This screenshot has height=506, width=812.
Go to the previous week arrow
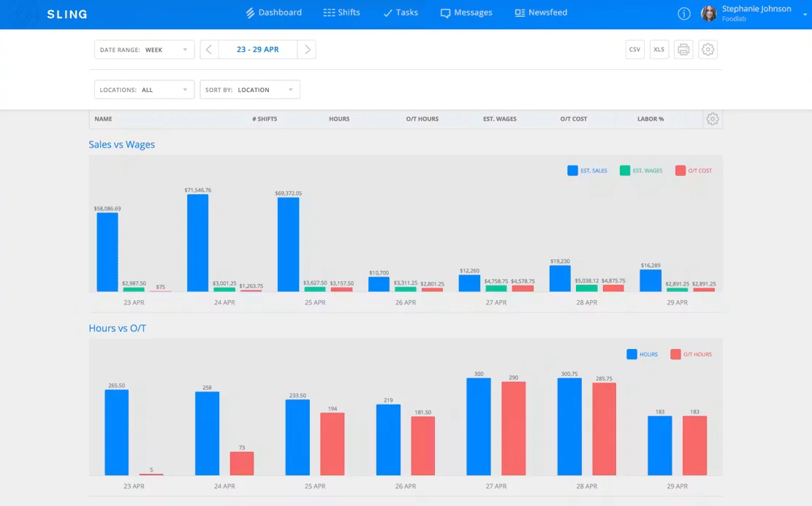point(209,50)
